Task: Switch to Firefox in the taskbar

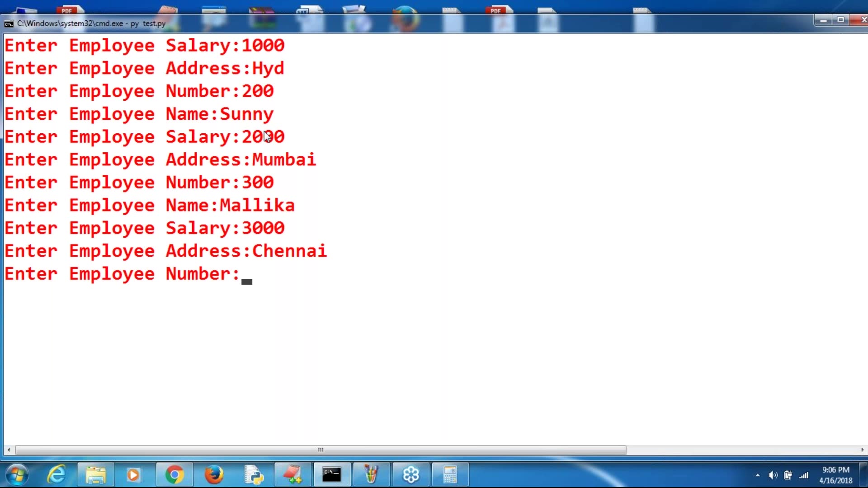Action: (214, 475)
